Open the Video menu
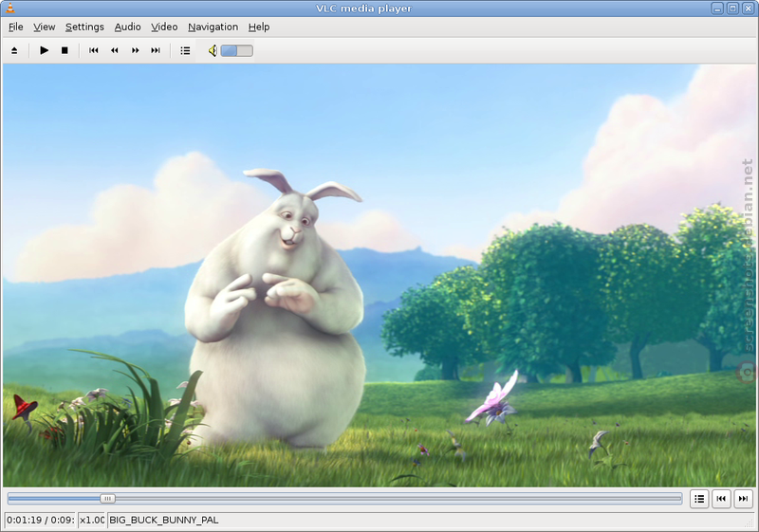The image size is (759, 532). click(164, 28)
